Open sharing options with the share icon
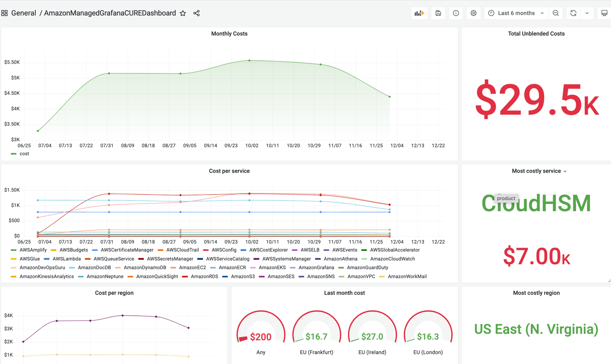 click(196, 13)
